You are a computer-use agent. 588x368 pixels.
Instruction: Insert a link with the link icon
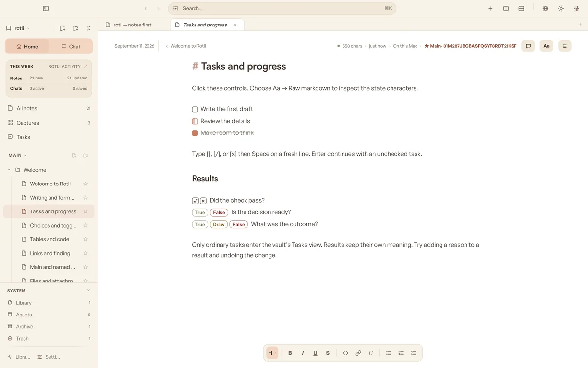[358, 353]
